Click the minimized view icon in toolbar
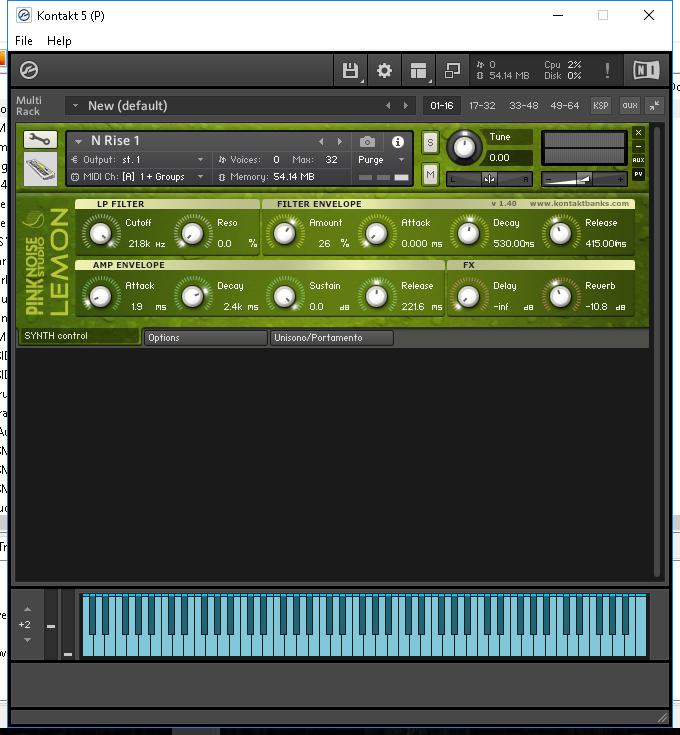 point(452,70)
